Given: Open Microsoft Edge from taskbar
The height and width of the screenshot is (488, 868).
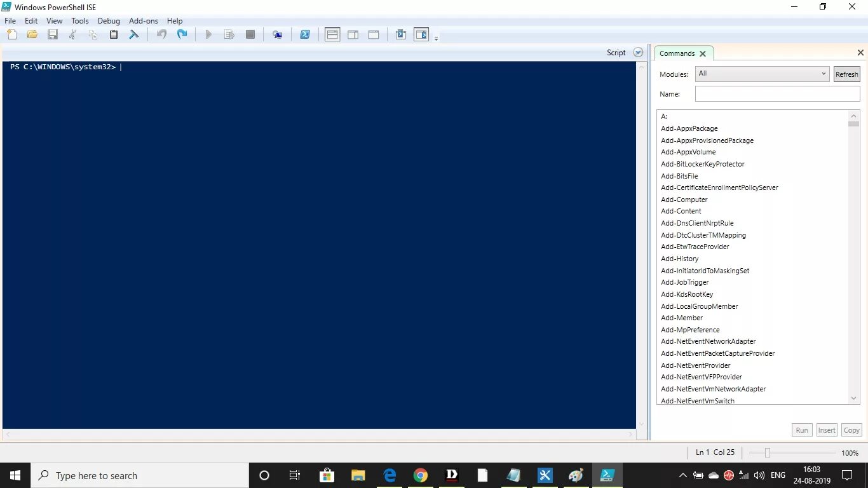Looking at the screenshot, I should [x=390, y=475].
